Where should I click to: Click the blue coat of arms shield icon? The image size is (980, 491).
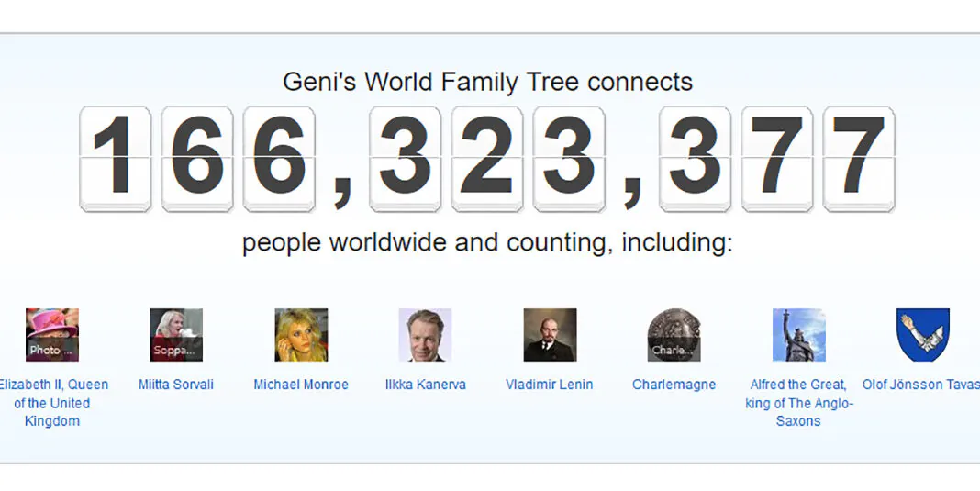[923, 335]
